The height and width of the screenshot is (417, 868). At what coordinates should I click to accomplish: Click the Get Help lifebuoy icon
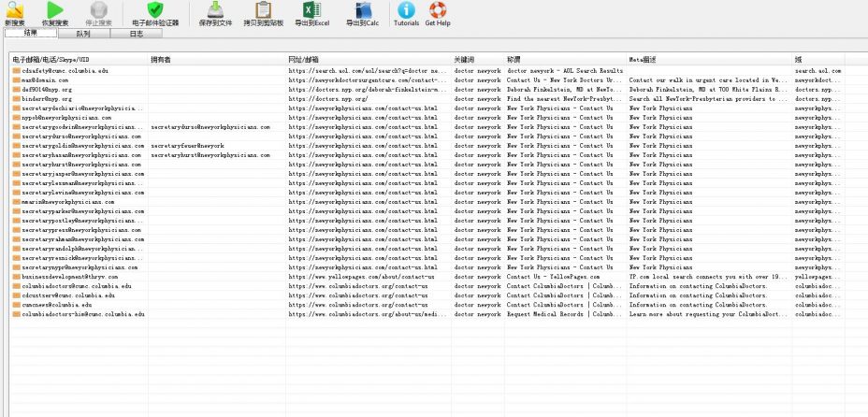437,12
